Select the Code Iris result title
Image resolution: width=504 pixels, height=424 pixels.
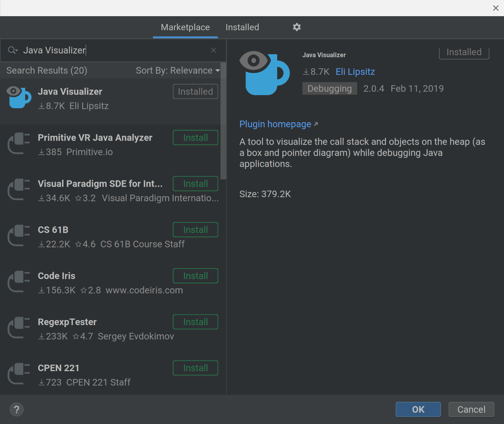(x=57, y=276)
